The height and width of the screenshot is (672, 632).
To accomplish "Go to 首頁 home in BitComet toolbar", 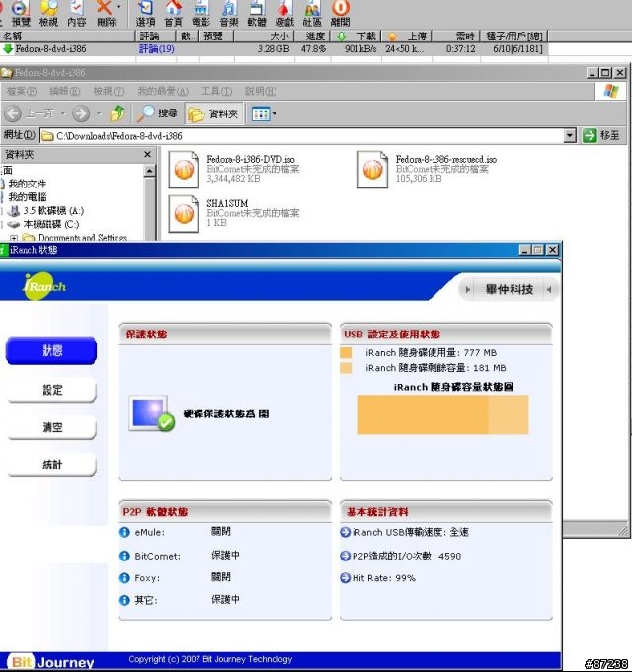I will [173, 13].
